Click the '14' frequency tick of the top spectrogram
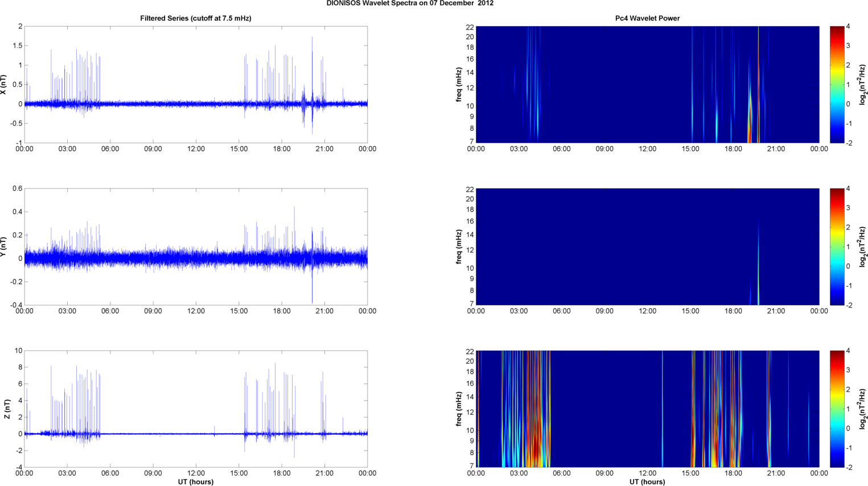The image size is (868, 486). (x=470, y=73)
